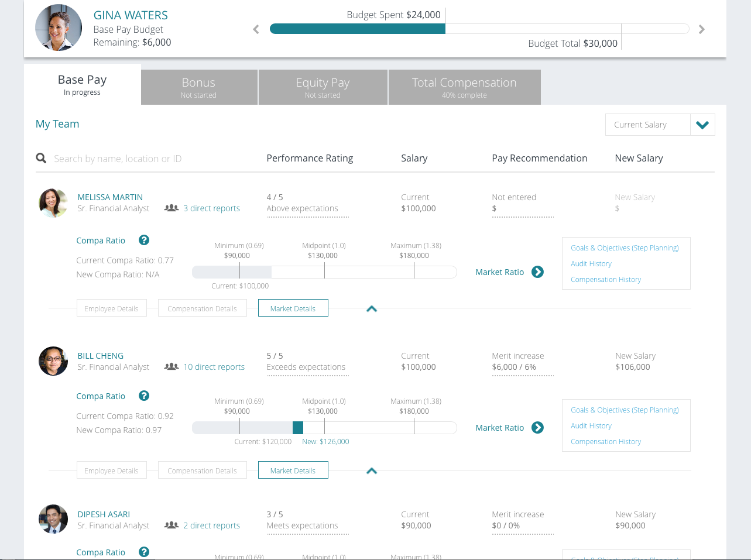The height and width of the screenshot is (560, 751).
Task: Click the Current Salary dropdown chevron
Action: pos(702,125)
